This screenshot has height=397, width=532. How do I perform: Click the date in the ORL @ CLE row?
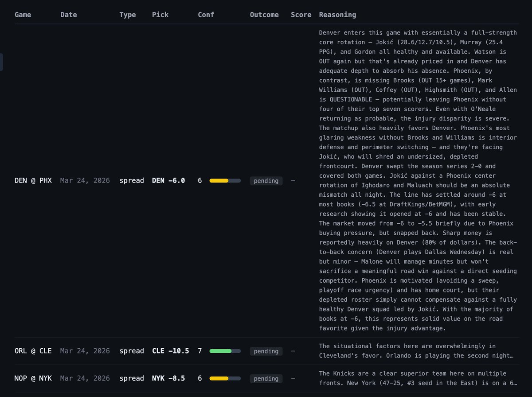(86, 351)
